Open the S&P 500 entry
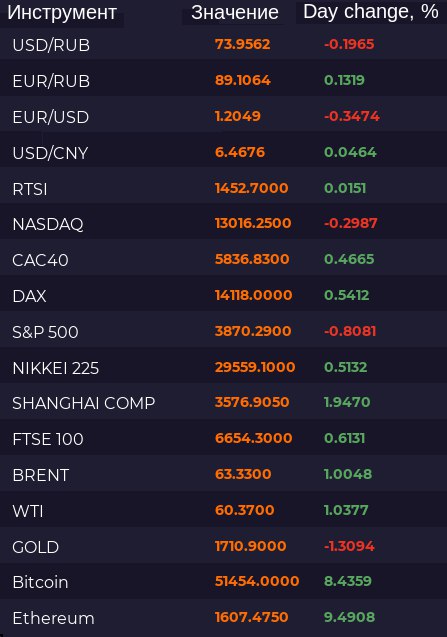Screen dimensions: 447x637 click(x=224, y=332)
